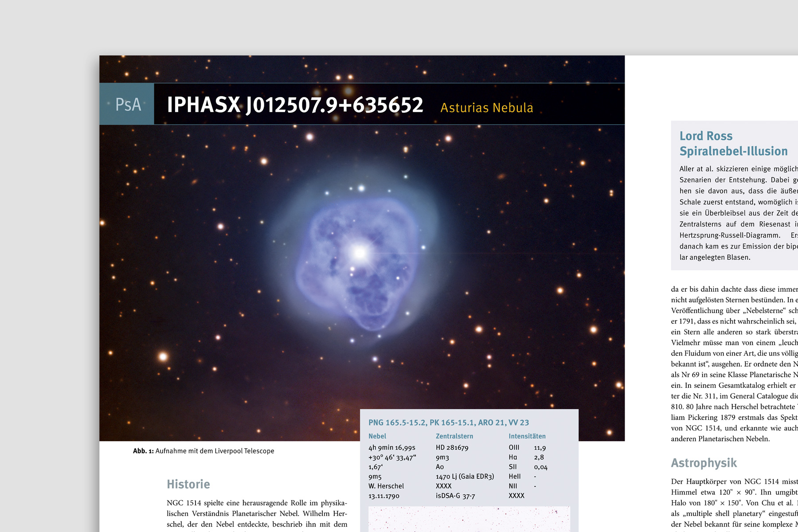The height and width of the screenshot is (532, 798).
Task: Click the star name HD 281679
Action: coord(452,448)
